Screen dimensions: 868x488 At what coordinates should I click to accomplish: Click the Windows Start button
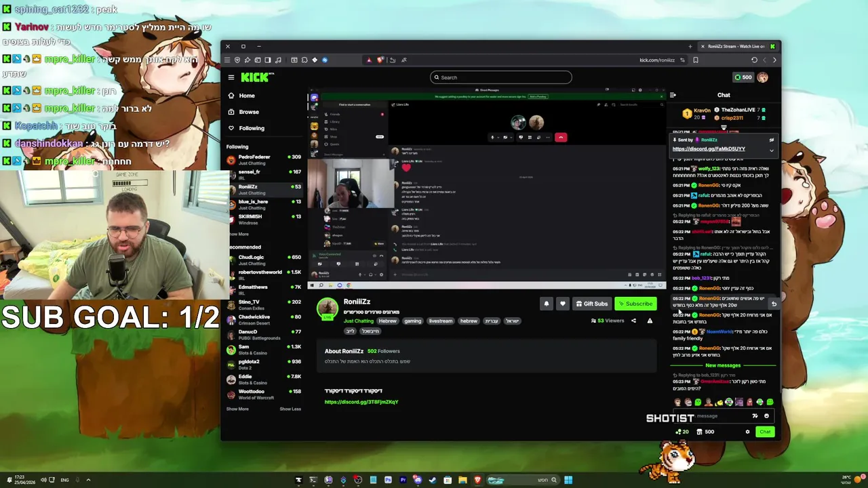[x=568, y=480]
